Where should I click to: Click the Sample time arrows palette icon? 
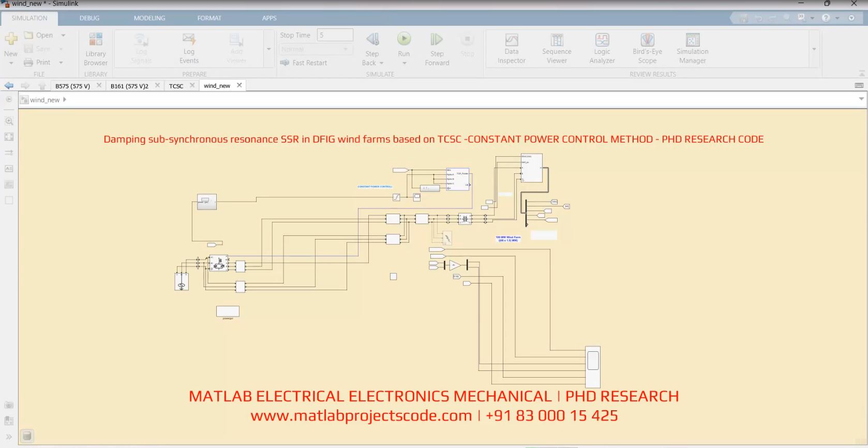pyautogui.click(x=9, y=153)
